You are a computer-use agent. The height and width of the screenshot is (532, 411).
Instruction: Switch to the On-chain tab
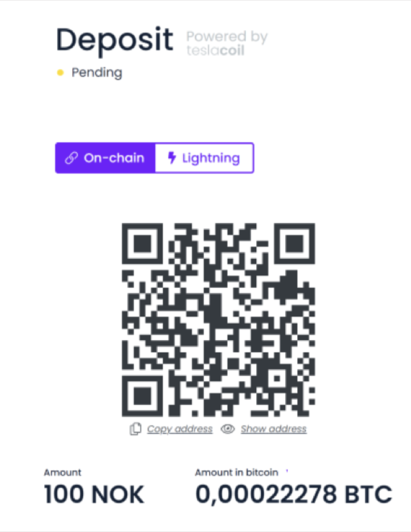coord(105,158)
